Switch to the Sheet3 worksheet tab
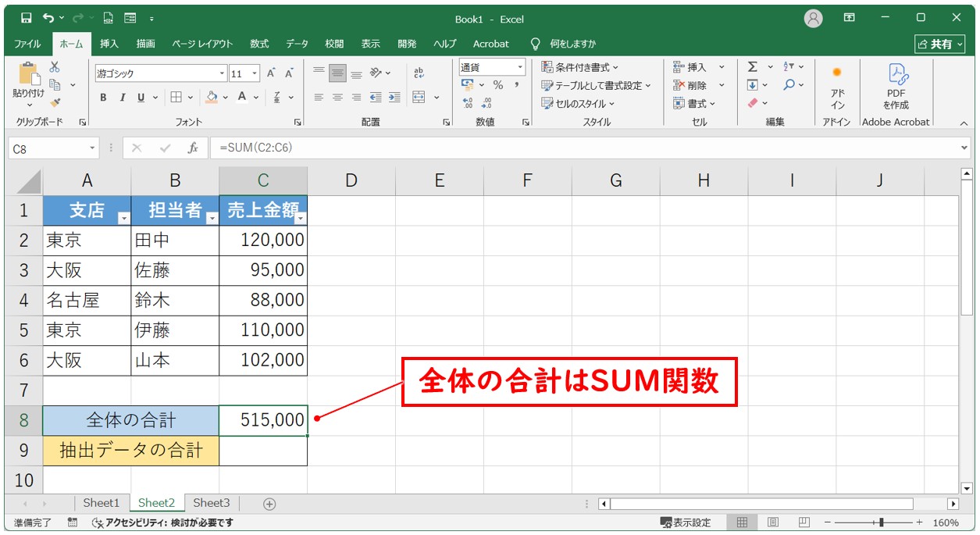 [x=212, y=503]
